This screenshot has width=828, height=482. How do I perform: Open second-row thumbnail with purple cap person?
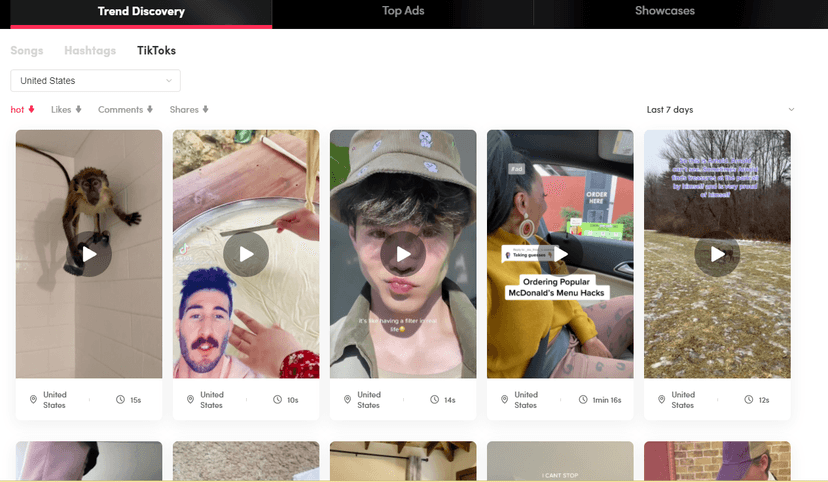717,460
